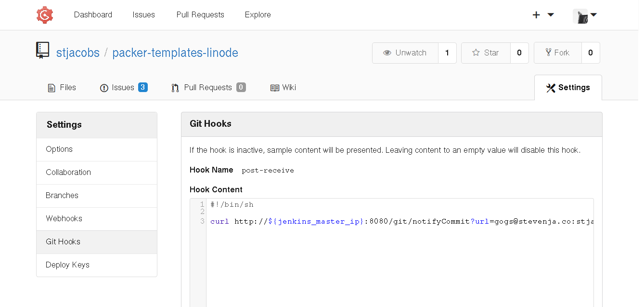Screen dimensions: 644x307
Task: Click the fork icon on Fork button
Action: coord(549,53)
